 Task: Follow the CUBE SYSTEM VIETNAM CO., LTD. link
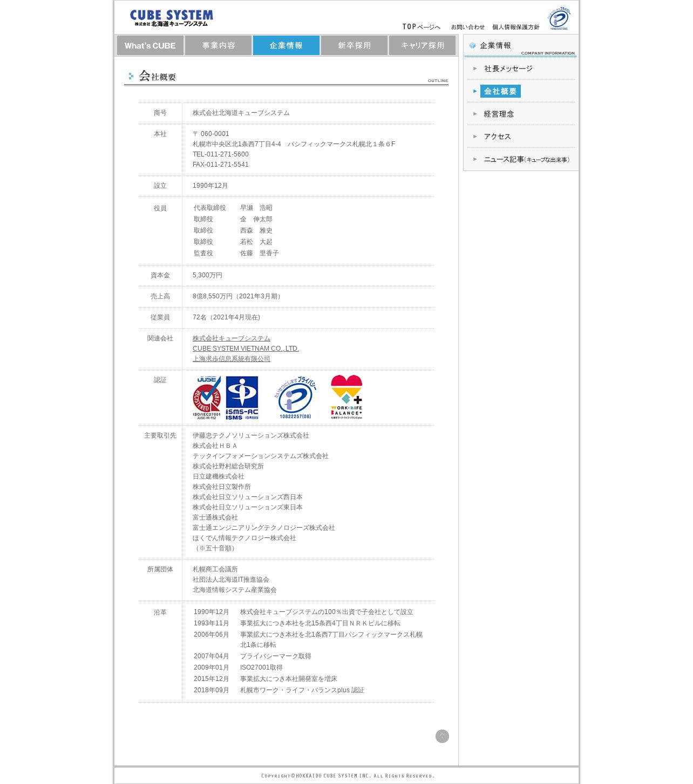(246, 349)
